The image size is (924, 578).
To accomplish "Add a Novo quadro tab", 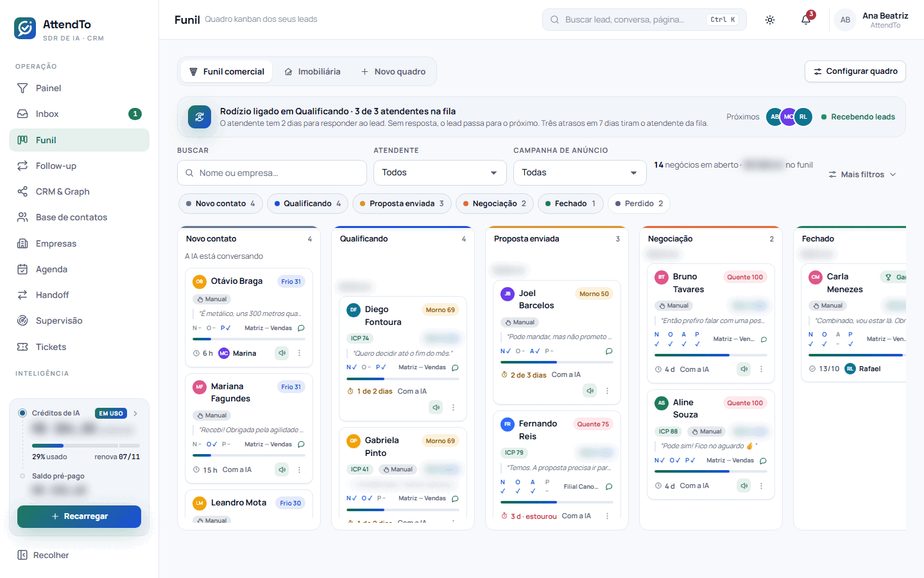I will click(393, 71).
